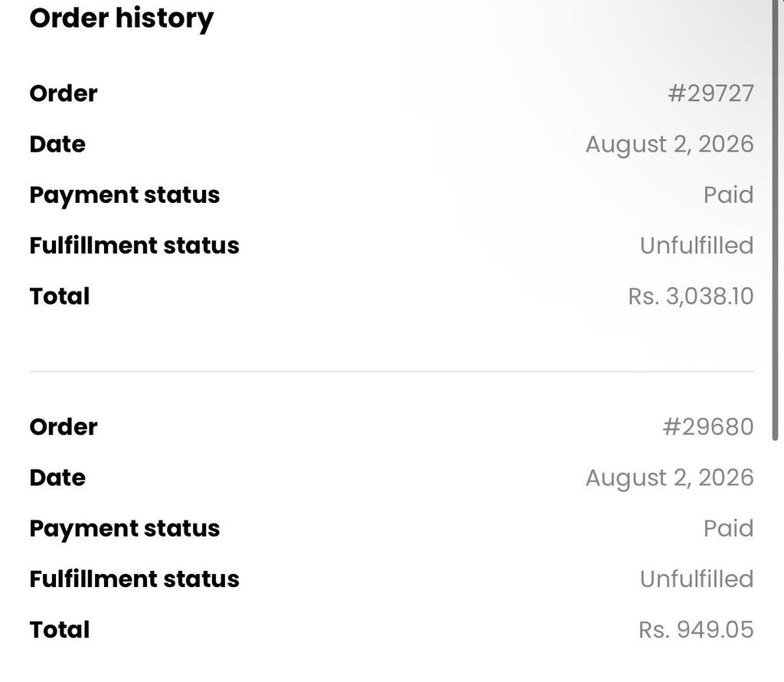
Task: Click the first August 2, 2026 date
Action: [x=669, y=145]
